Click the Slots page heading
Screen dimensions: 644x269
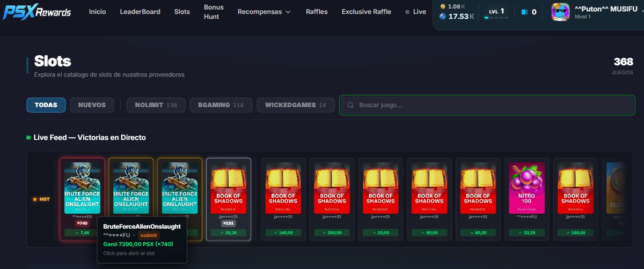[x=53, y=61]
